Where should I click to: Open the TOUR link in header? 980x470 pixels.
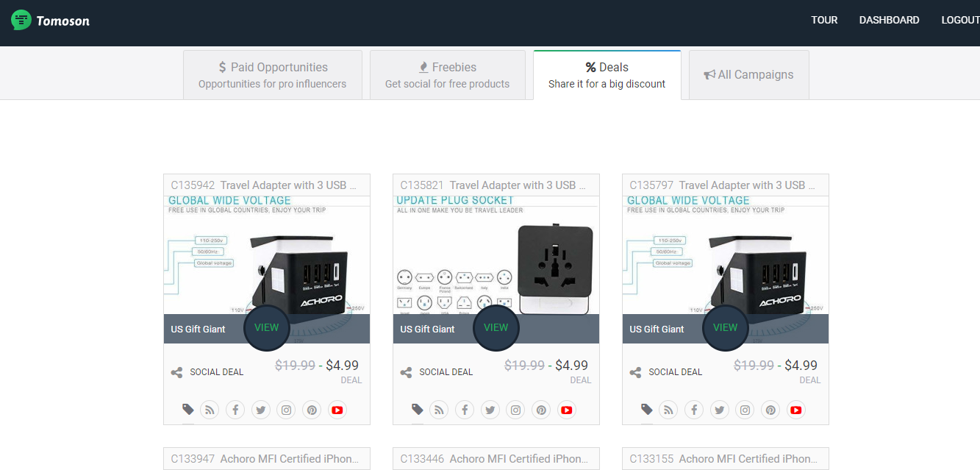pos(824,21)
